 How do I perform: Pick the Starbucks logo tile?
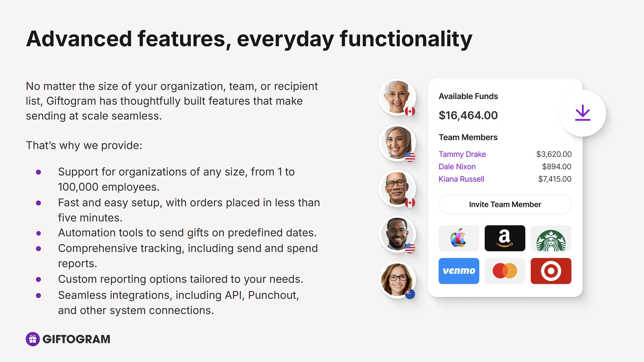551,238
